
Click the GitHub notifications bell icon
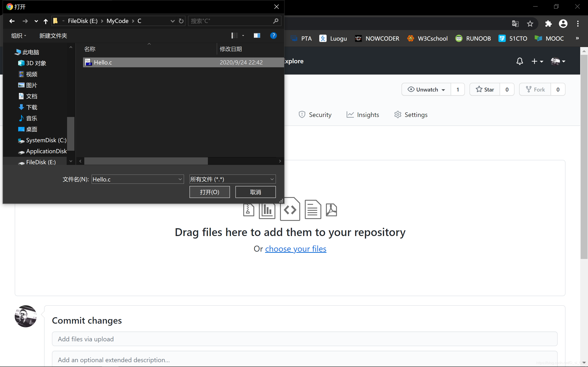point(520,61)
